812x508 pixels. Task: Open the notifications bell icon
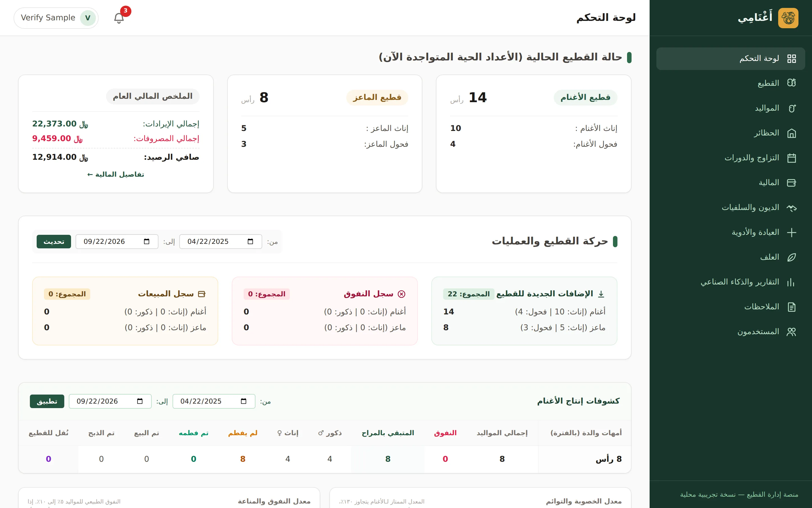coord(119,18)
